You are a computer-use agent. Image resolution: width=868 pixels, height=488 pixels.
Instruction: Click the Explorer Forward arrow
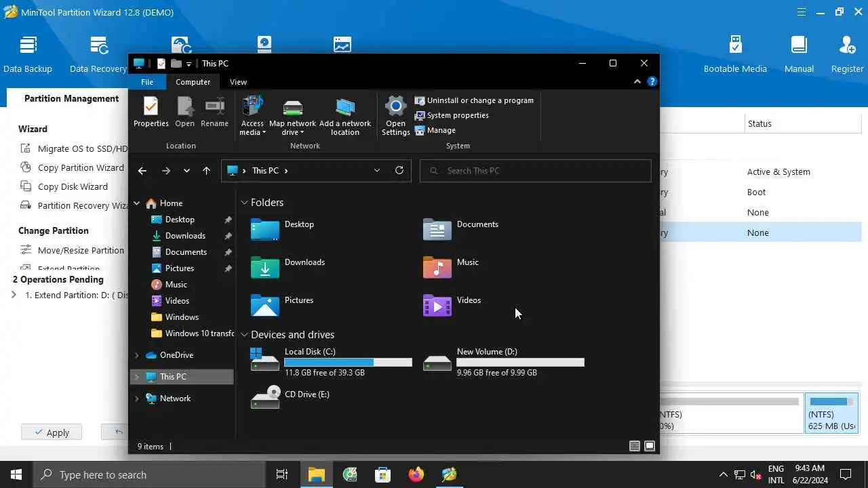click(166, 171)
